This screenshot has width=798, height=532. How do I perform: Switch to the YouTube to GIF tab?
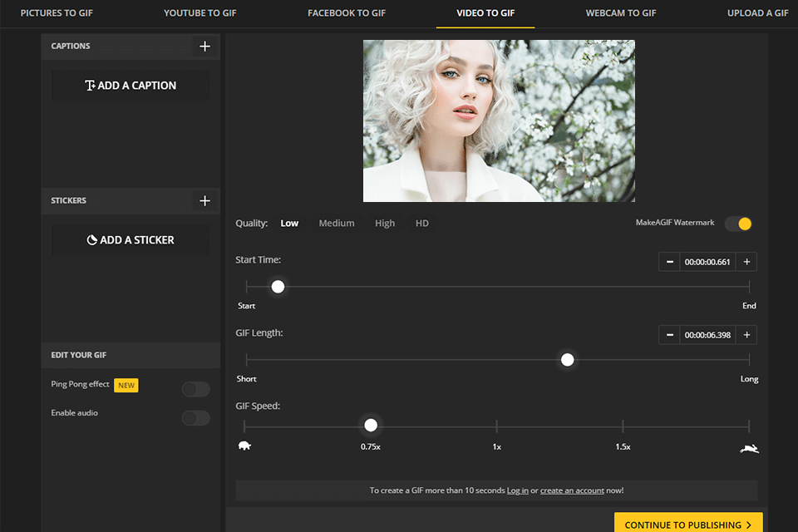pyautogui.click(x=199, y=13)
